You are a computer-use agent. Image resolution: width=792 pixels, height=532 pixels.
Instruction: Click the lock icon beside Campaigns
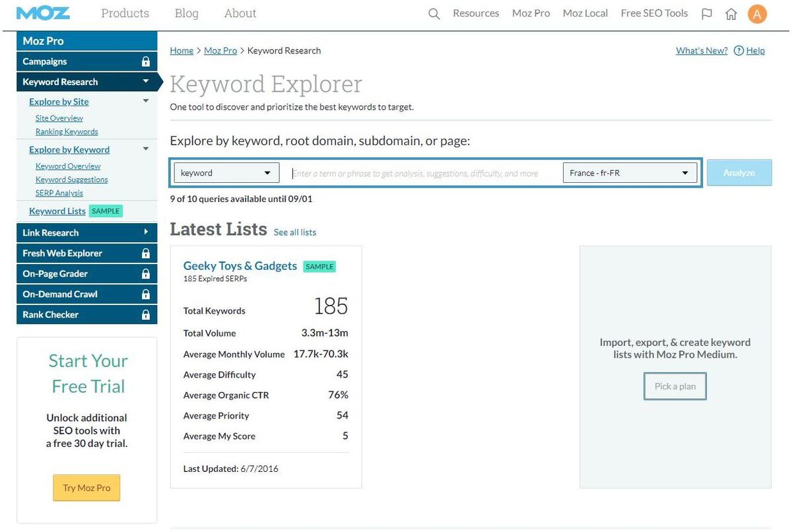pyautogui.click(x=146, y=61)
